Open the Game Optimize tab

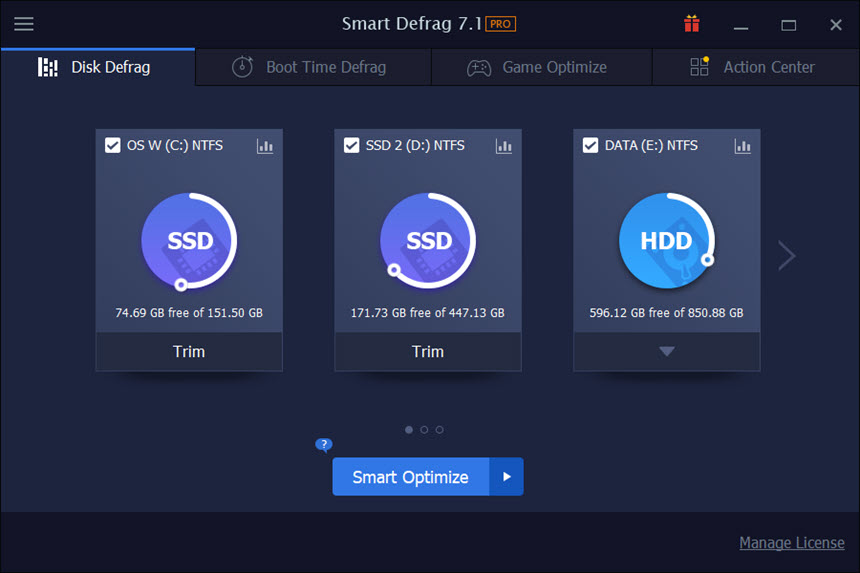pyautogui.click(x=542, y=67)
